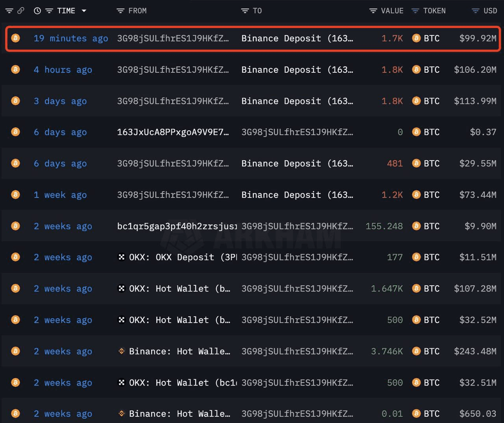504x423 pixels.
Task: Click the Bitcoin chain icon on 1 week ago row
Action: click(15, 195)
